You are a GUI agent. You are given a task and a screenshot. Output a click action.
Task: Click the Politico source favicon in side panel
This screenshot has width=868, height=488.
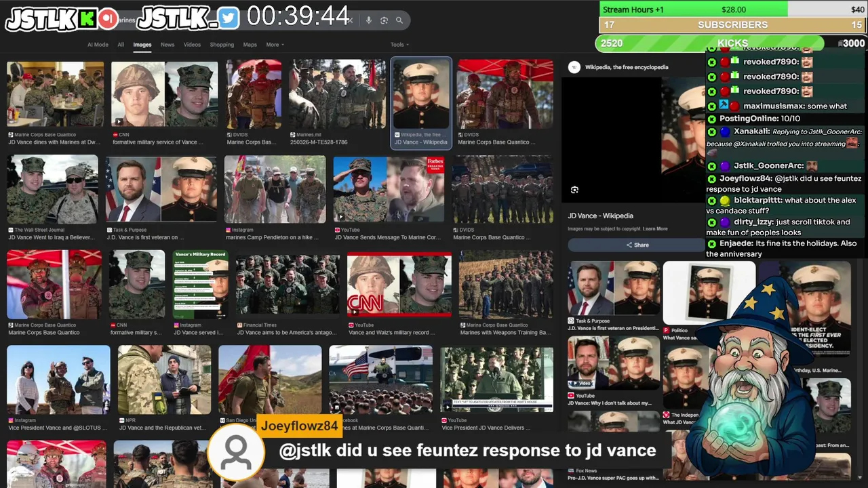pos(666,331)
